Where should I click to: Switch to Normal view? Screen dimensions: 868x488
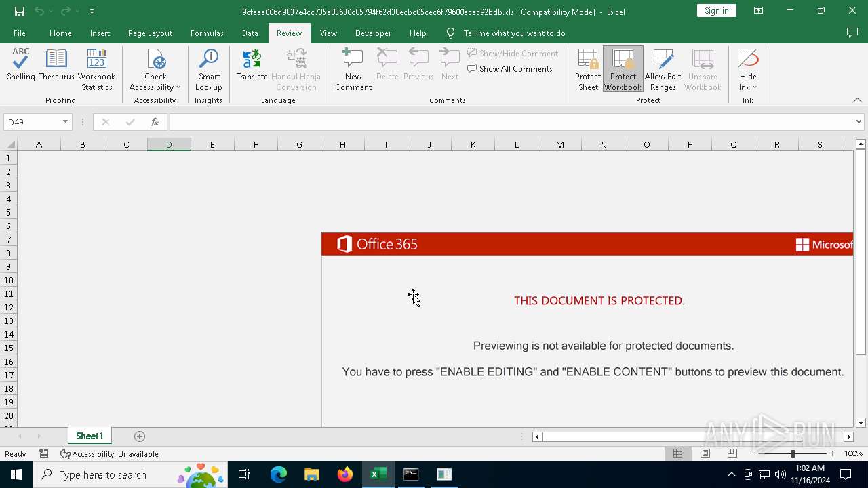pyautogui.click(x=677, y=453)
